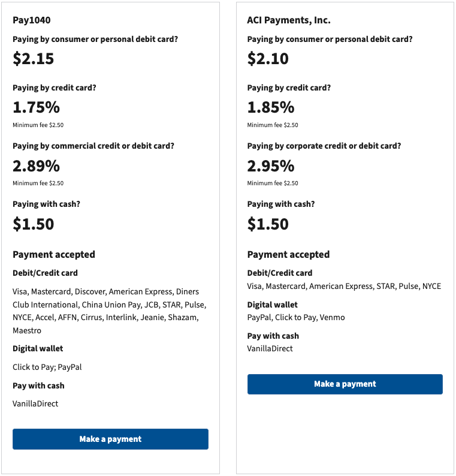Click VanillaDirect in the Pay1040 card

pyautogui.click(x=35, y=403)
